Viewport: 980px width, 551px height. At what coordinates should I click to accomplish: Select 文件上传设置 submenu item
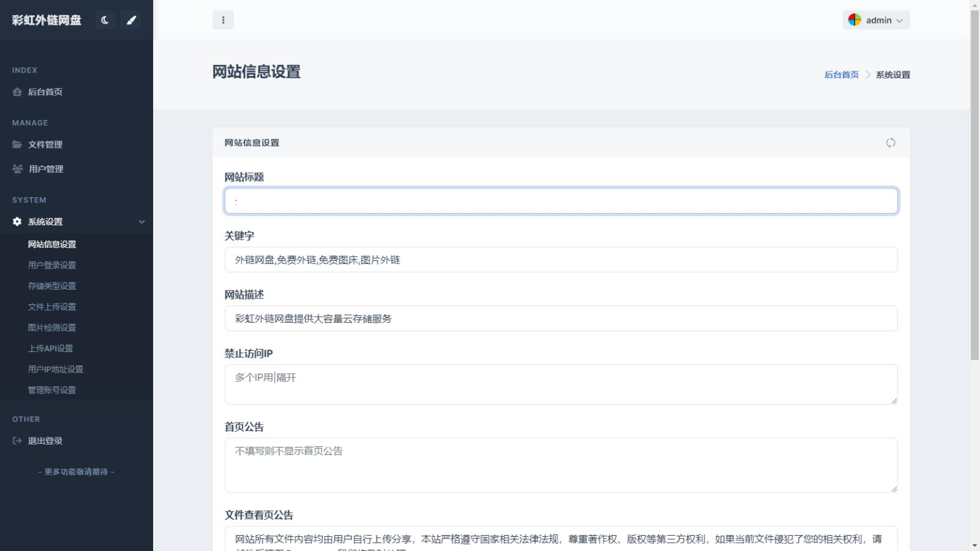pos(52,307)
